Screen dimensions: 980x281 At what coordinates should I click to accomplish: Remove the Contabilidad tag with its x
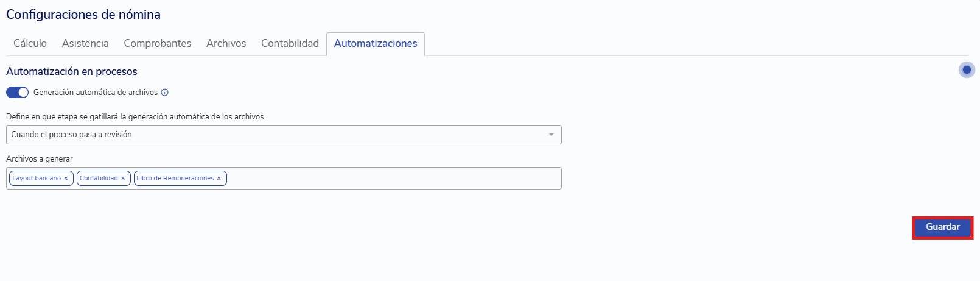[123, 179]
